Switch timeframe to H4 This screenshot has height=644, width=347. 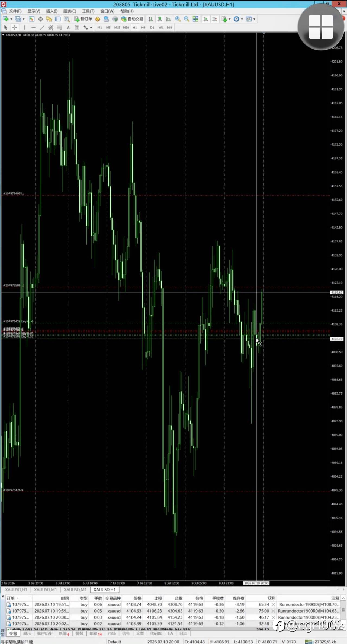(x=143, y=27)
